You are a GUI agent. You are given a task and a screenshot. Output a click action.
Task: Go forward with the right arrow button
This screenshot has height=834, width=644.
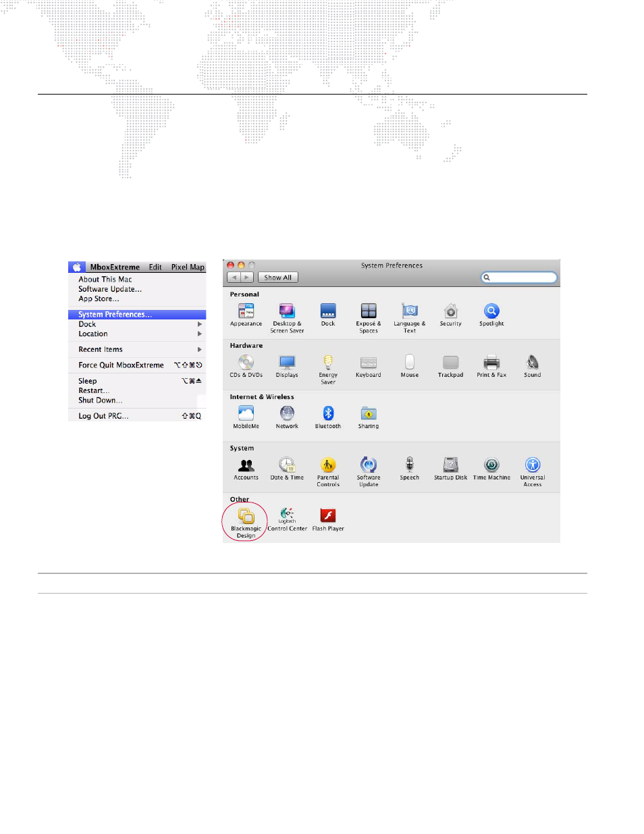coord(247,278)
